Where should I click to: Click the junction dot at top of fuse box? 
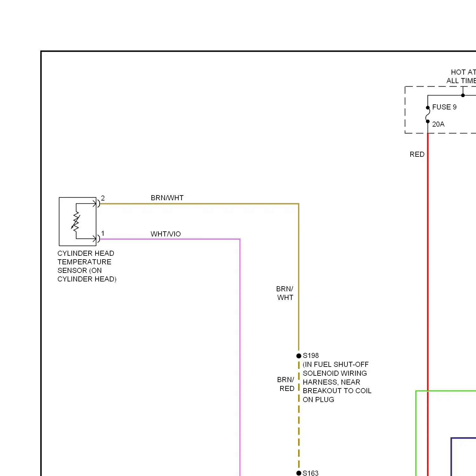coord(463,95)
